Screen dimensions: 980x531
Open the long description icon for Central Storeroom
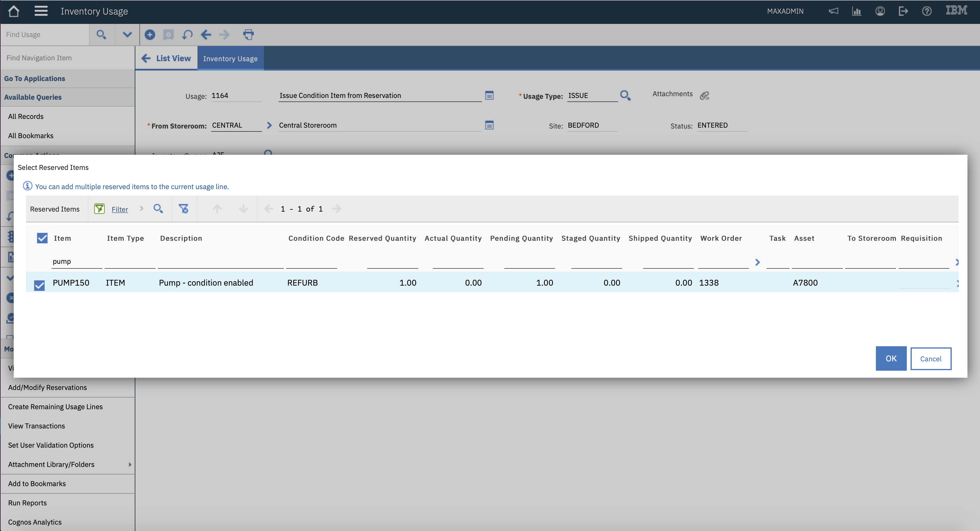[489, 125]
